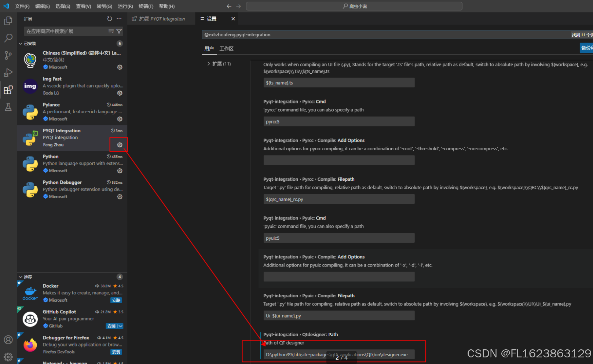Edit the Pyuic Cmd field pyuic5
Image resolution: width=593 pixels, height=364 pixels.
tap(339, 238)
